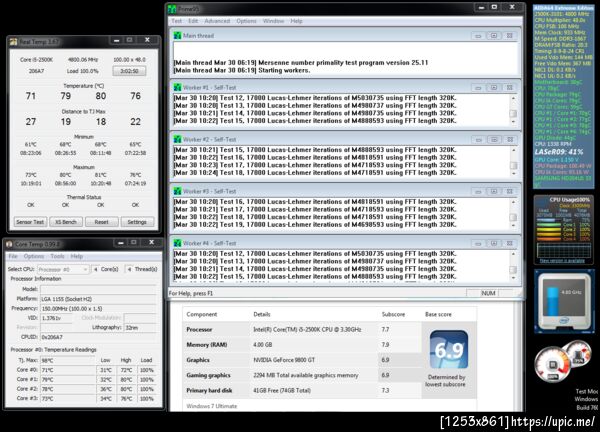Click Worker #2 scrollbar thumb
The height and width of the screenshot is (432, 600).
(514, 166)
